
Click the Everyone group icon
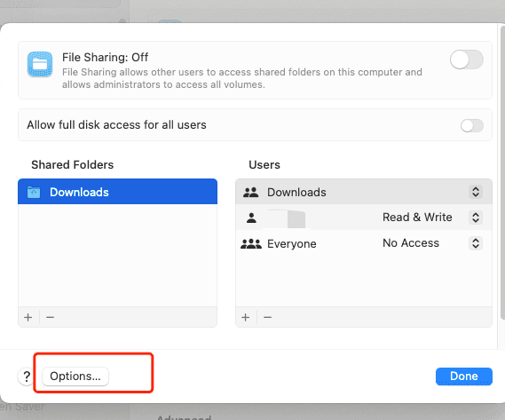click(x=251, y=243)
